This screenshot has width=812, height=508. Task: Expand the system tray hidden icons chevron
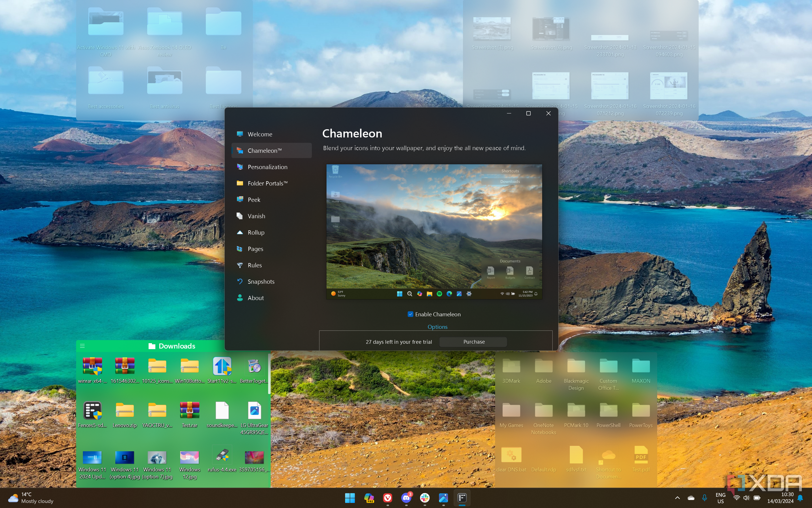677,498
